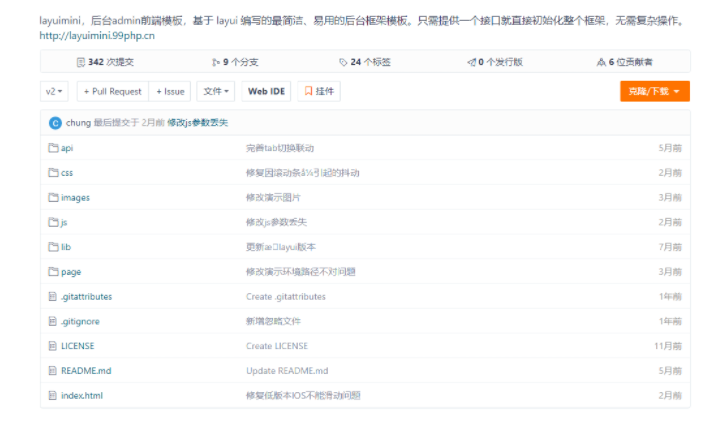
Task: Open commit message Create LICENSE
Action: (x=277, y=346)
